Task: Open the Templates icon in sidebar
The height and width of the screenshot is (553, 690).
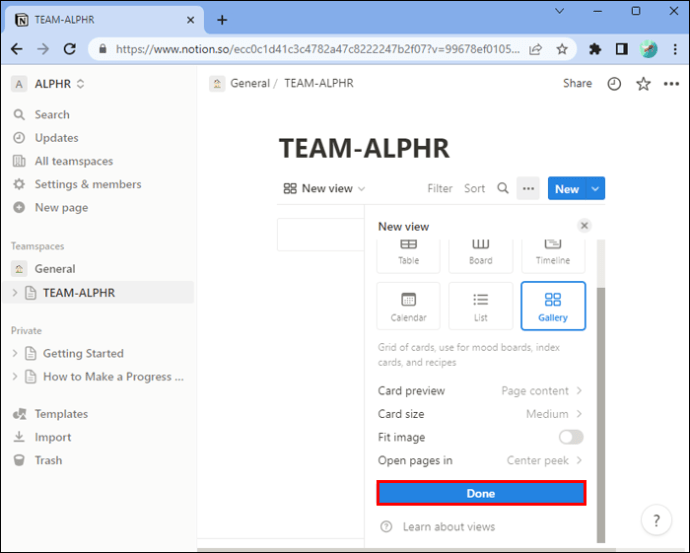Action: 19,414
